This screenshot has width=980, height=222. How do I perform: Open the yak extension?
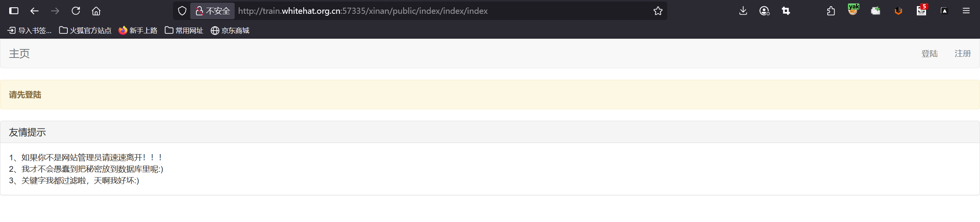point(853,10)
